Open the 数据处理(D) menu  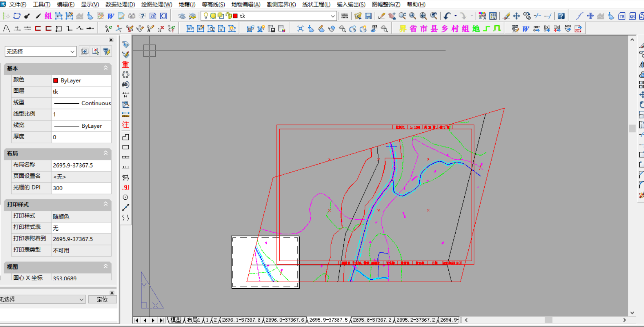pos(120,4)
